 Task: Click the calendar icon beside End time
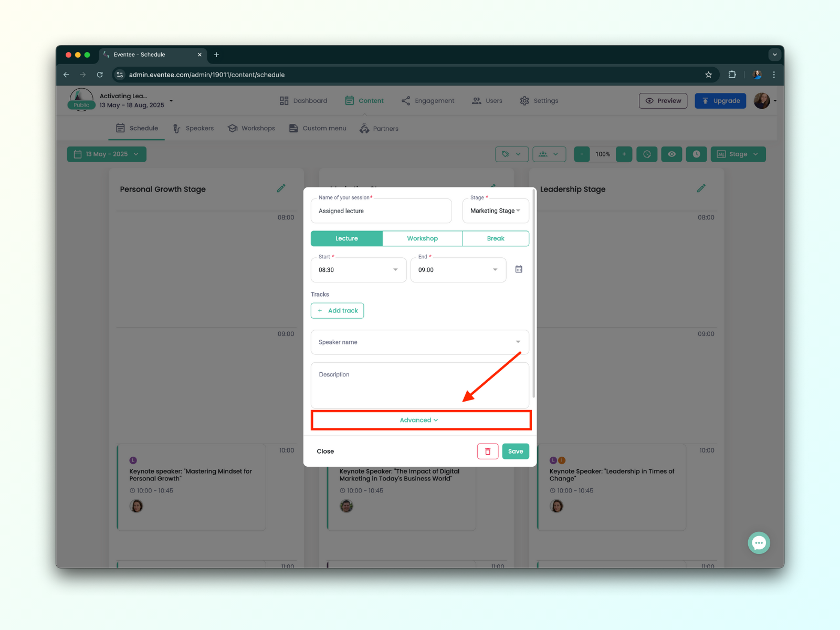tap(519, 269)
